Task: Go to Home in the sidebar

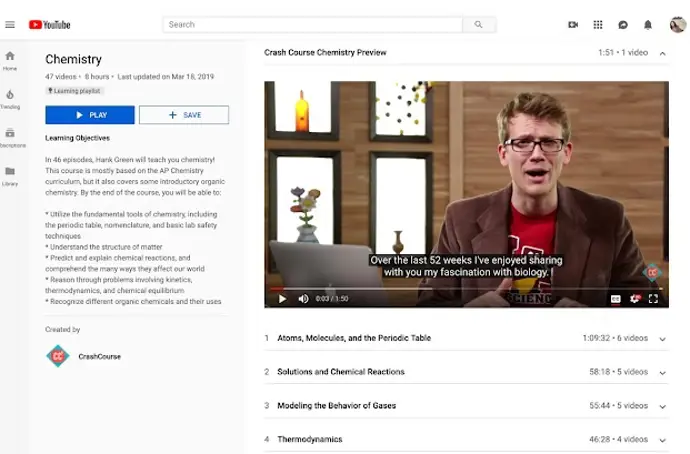Action: (10, 61)
